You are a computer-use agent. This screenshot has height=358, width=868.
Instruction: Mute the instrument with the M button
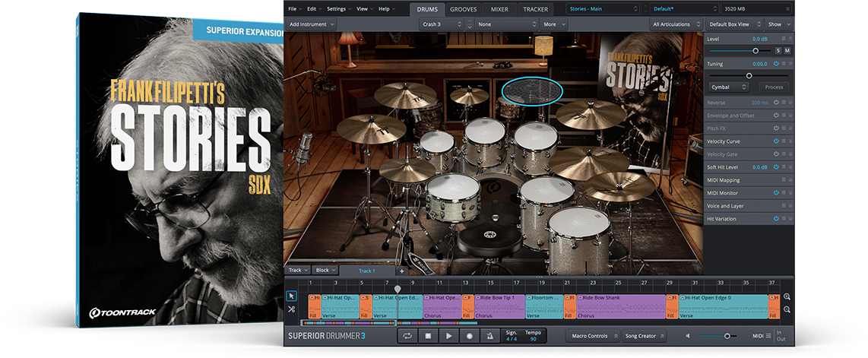point(787,50)
